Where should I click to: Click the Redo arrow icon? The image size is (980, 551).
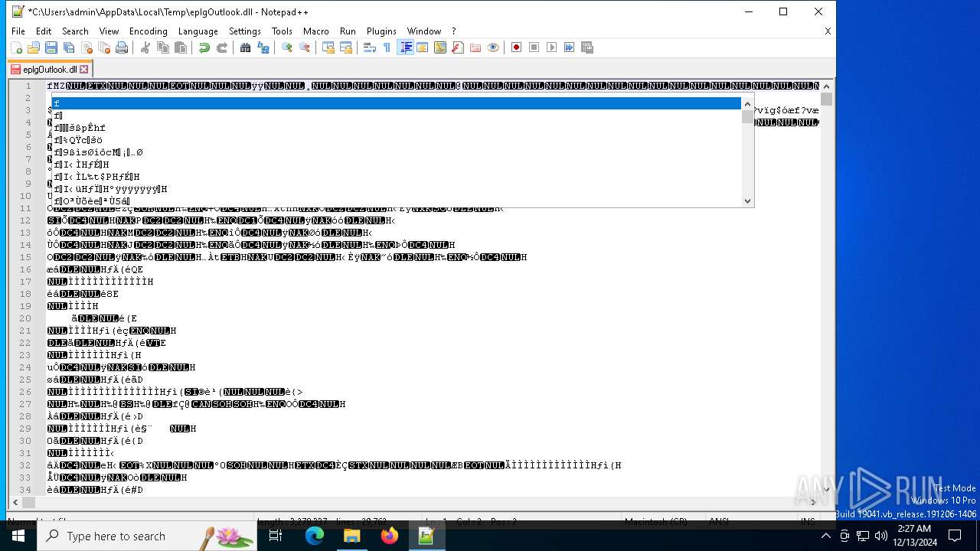pyautogui.click(x=222, y=47)
